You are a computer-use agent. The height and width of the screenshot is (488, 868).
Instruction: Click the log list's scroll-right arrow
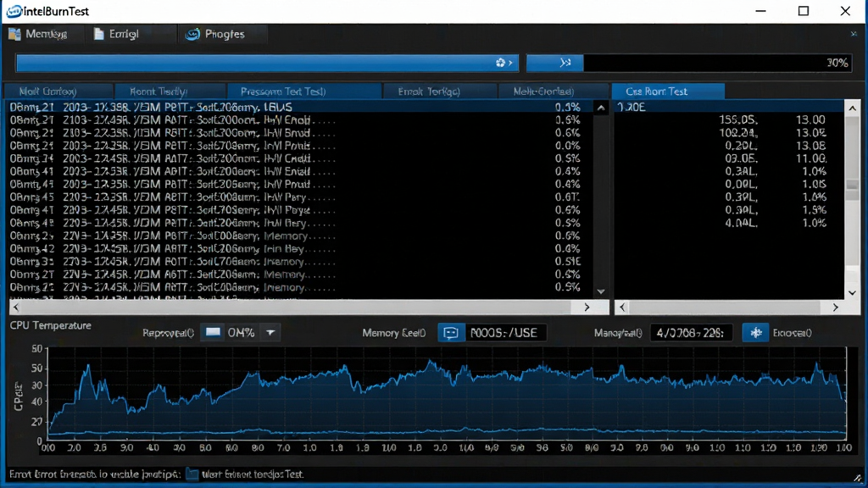click(587, 307)
